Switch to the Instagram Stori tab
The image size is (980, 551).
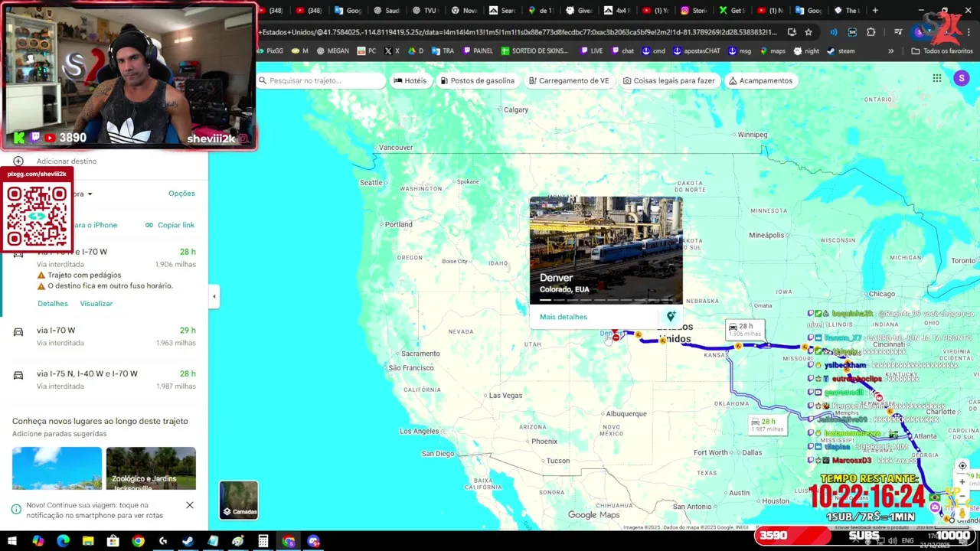(x=693, y=11)
